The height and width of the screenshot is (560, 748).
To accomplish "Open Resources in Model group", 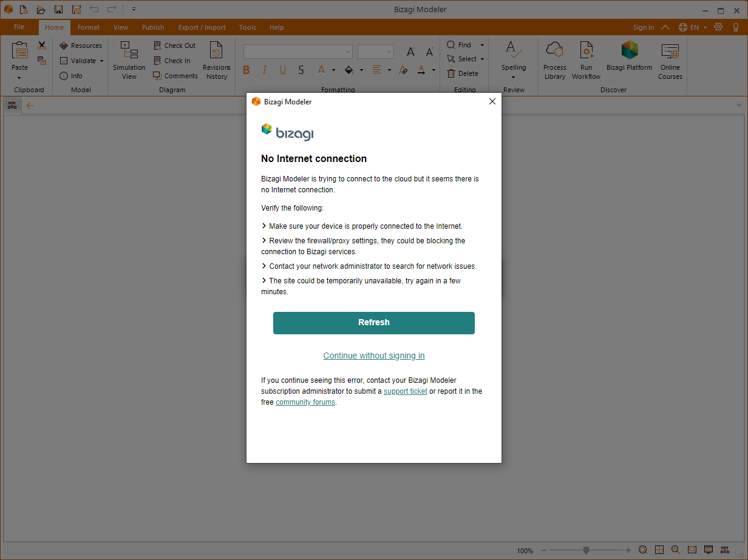I will (81, 46).
